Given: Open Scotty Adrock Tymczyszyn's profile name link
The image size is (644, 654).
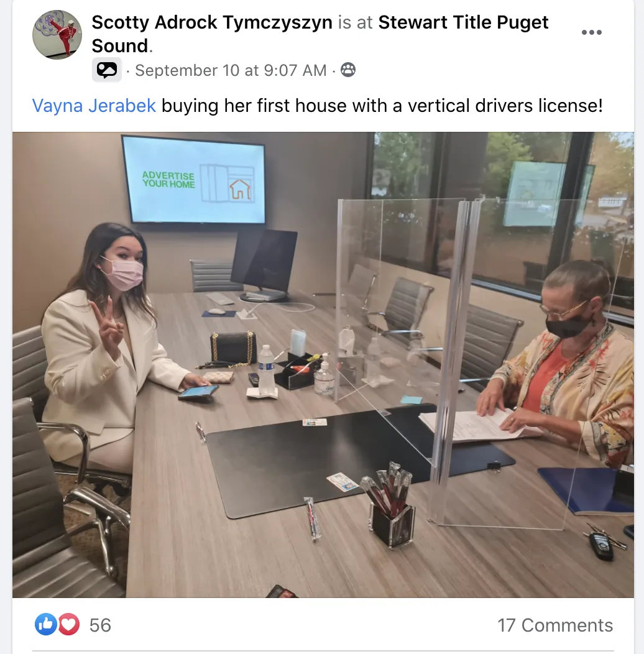Looking at the screenshot, I should (212, 22).
